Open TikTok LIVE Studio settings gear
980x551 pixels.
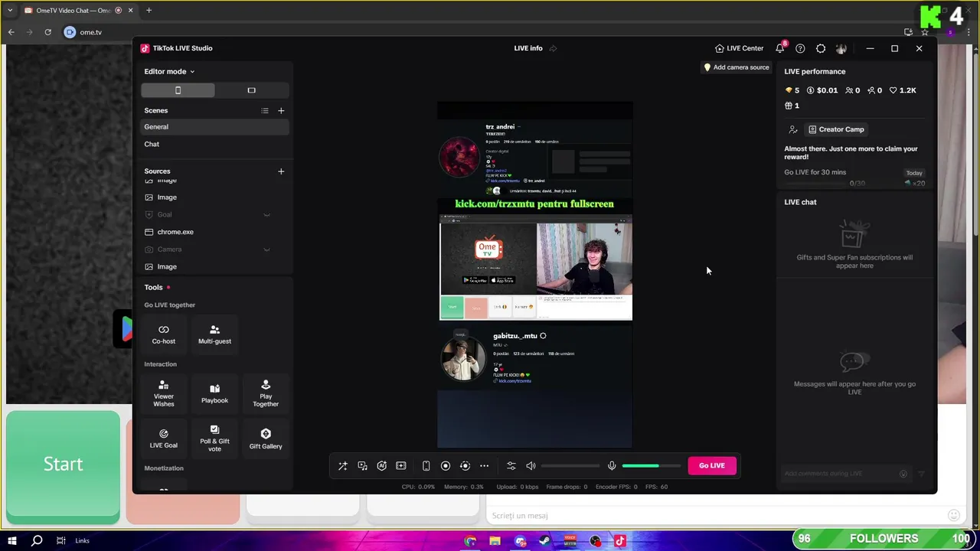pos(821,48)
